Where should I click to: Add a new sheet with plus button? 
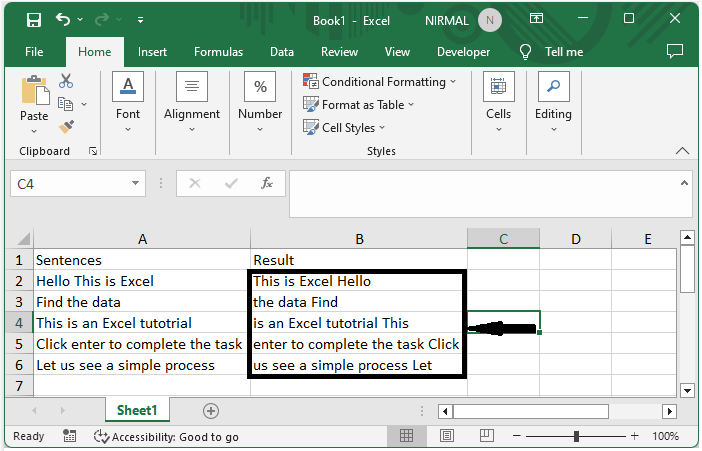point(211,411)
